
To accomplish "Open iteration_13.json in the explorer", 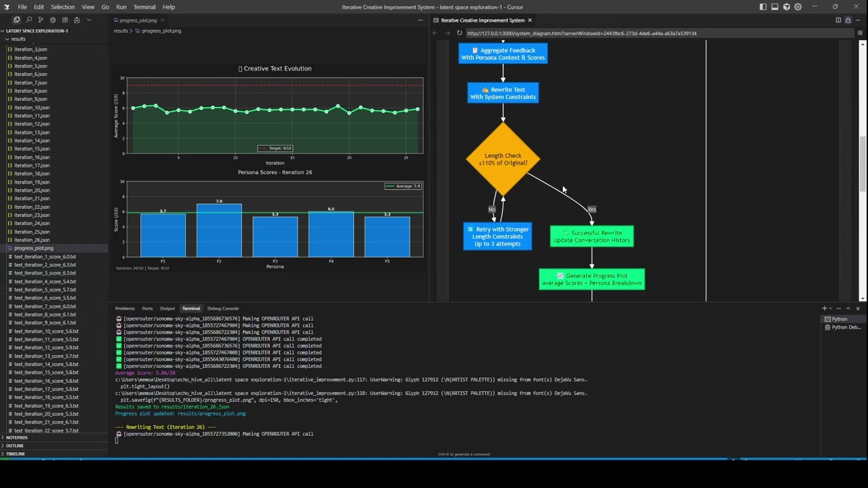I will [31, 132].
